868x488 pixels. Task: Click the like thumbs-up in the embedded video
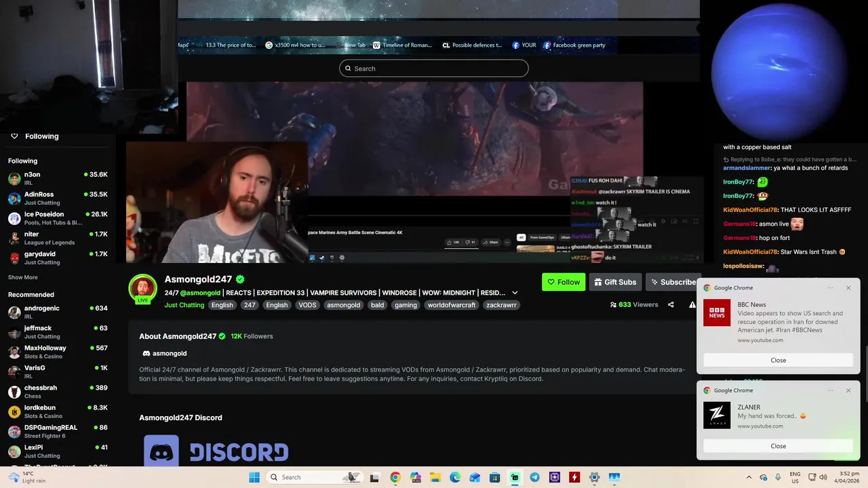pos(450,242)
